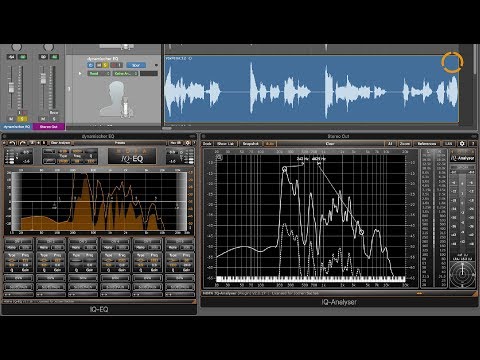Open the IQ-Analyser help question mark

coord(472,144)
